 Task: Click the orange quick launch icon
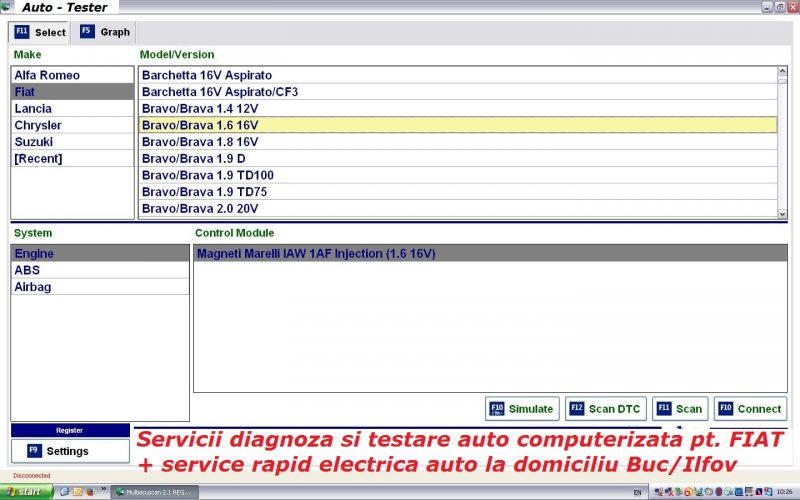(78, 492)
